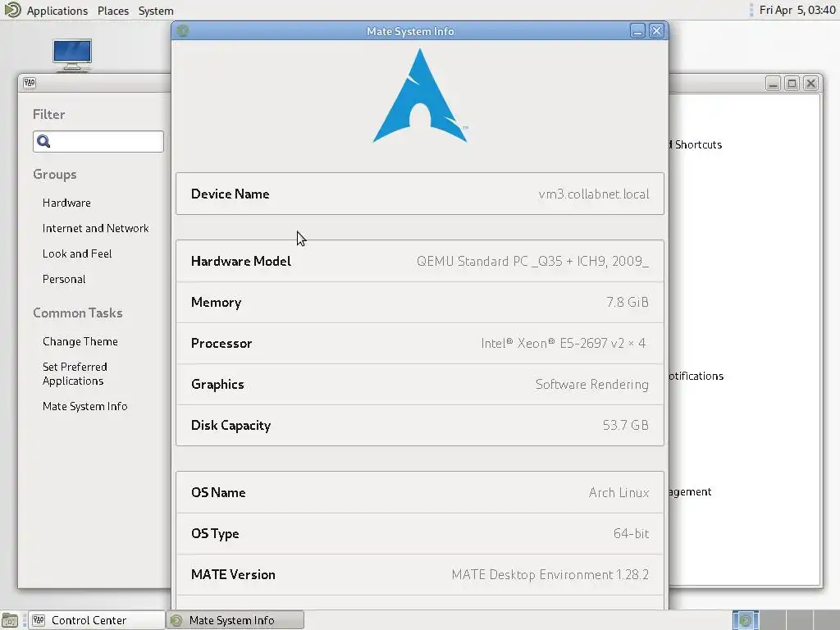Open Set Preferred Applications task
This screenshot has width=840, height=630.
(x=75, y=374)
